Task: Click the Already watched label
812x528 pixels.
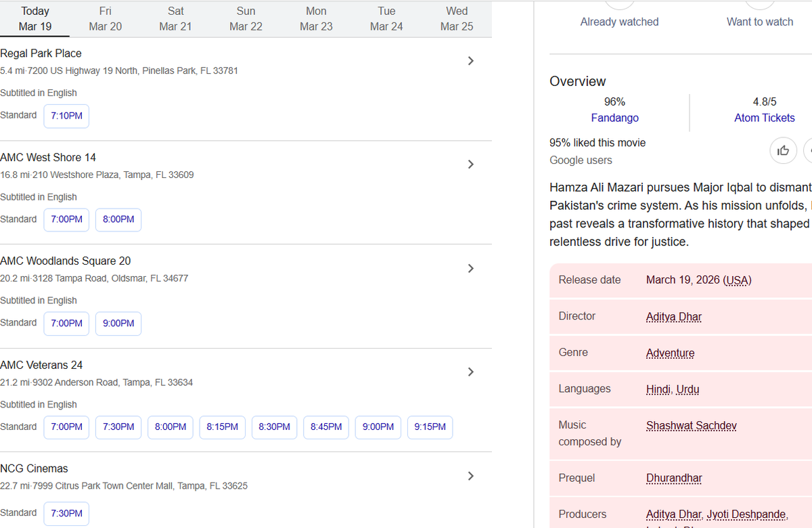Action: coord(619,22)
